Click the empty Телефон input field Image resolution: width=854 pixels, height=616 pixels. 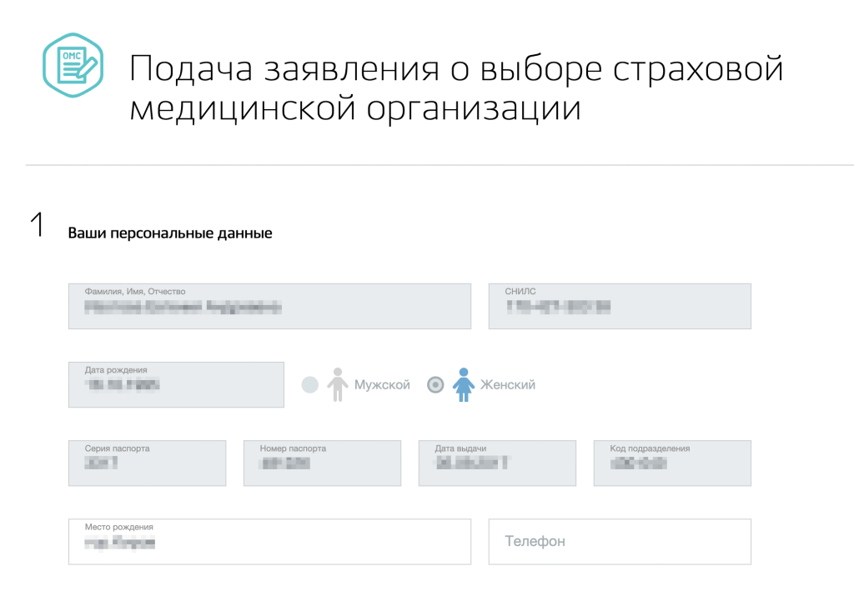(619, 542)
